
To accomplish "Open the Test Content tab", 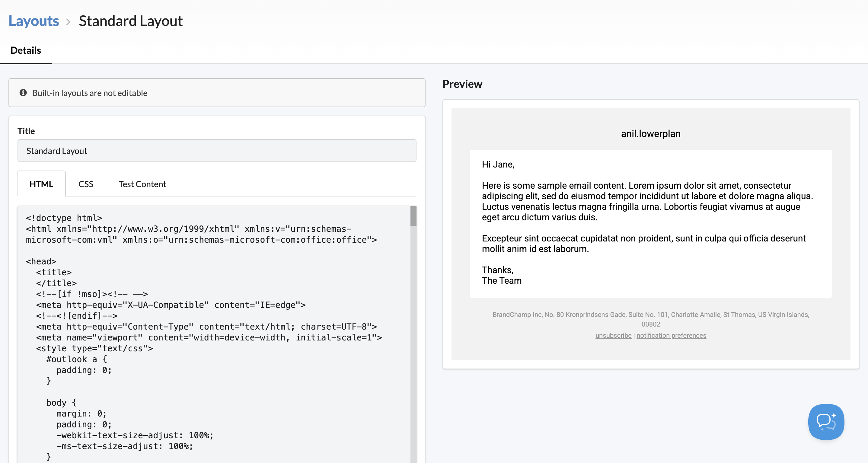I will pos(142,184).
